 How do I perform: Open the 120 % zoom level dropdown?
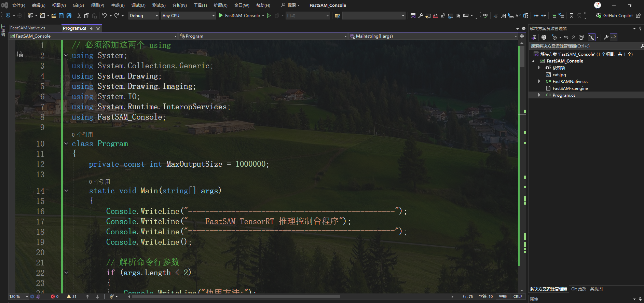(x=18, y=297)
